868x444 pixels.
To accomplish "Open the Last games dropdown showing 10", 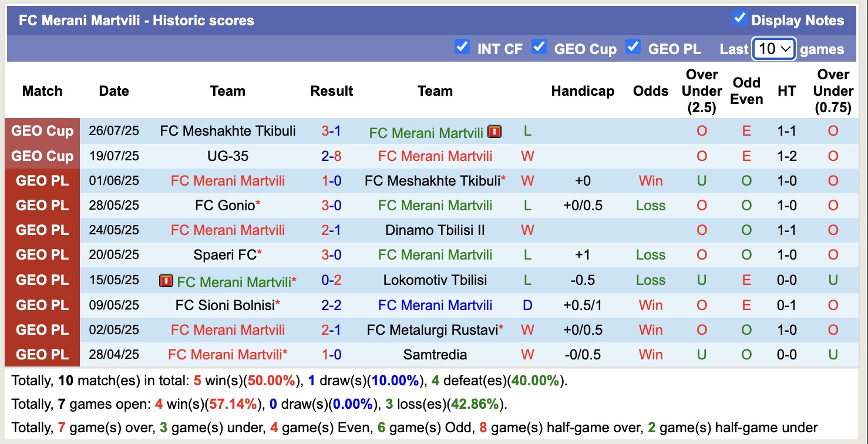I will [773, 49].
